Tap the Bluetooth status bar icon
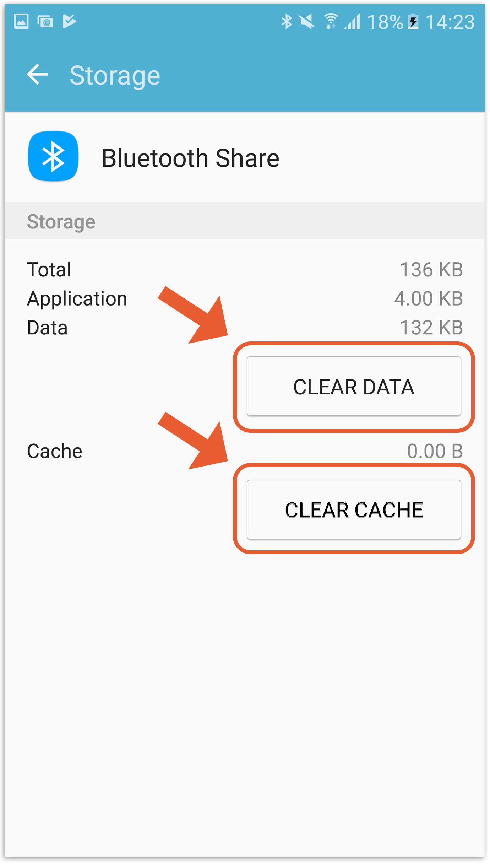 click(286, 22)
